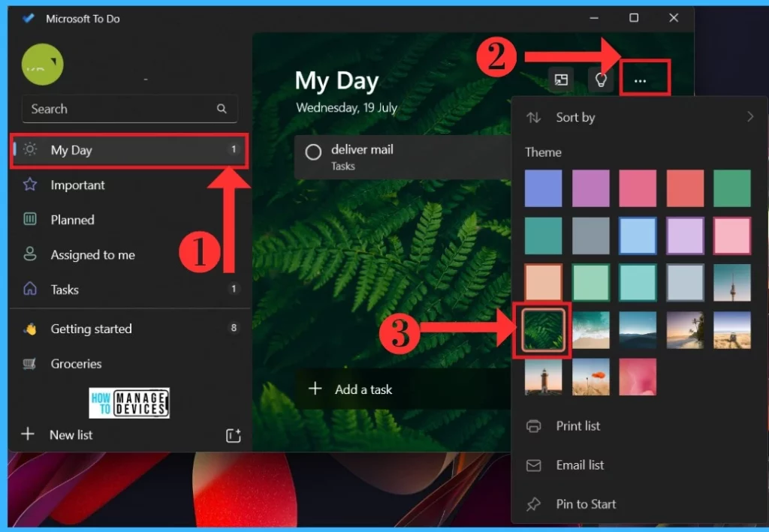The image size is (769, 532).
Task: Choose Email list from the menu
Action: click(639, 465)
